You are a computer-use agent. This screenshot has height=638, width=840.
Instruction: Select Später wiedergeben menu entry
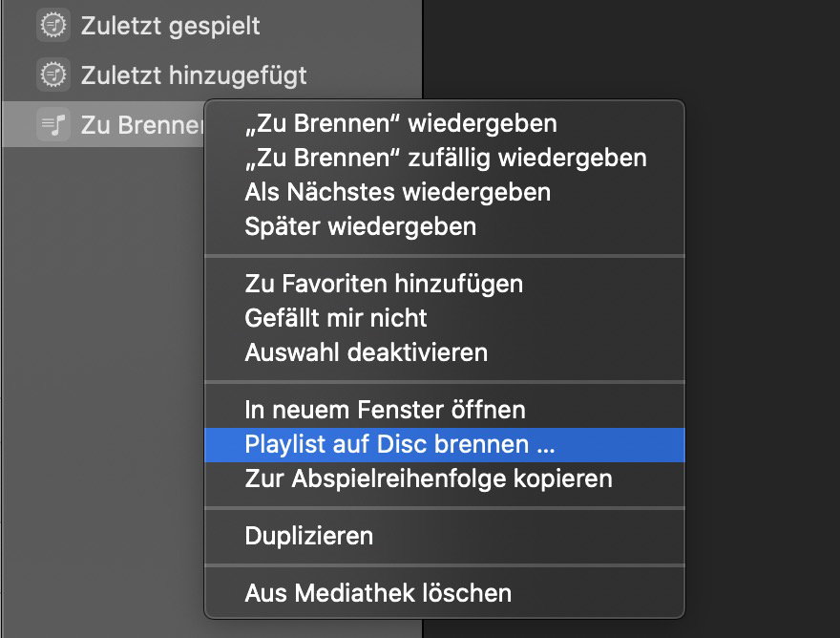[360, 226]
